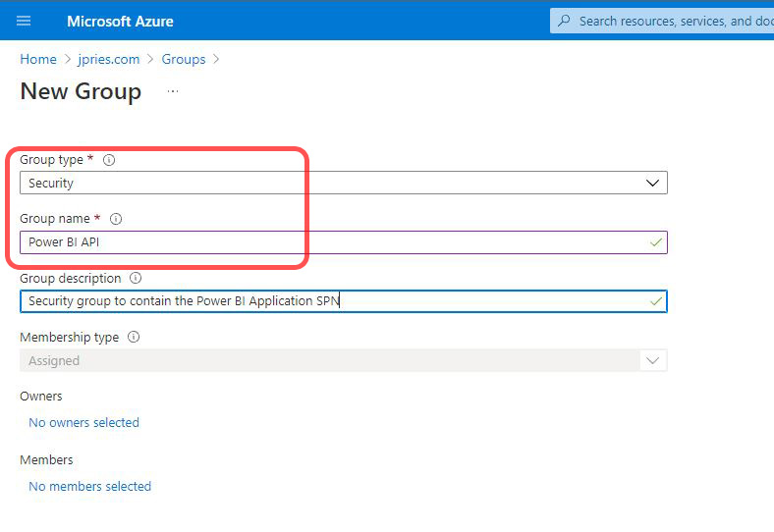Screen dimensions: 774x532
Task: Open the New Group ellipsis menu
Action: pos(173,91)
